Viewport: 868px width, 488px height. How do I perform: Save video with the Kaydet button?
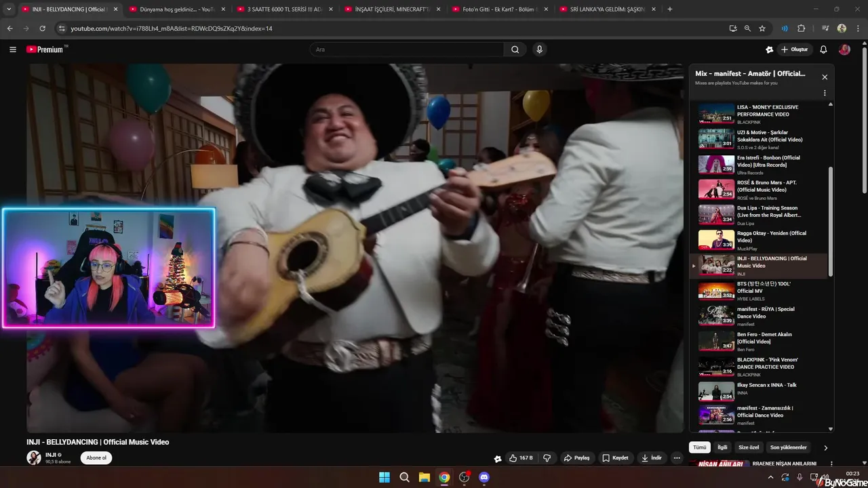[x=615, y=457]
